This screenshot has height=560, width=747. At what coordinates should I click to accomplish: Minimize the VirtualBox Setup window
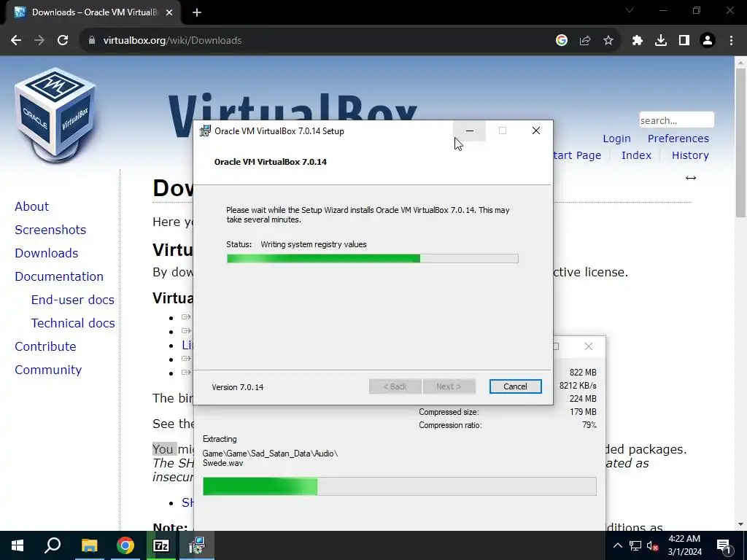click(x=469, y=131)
